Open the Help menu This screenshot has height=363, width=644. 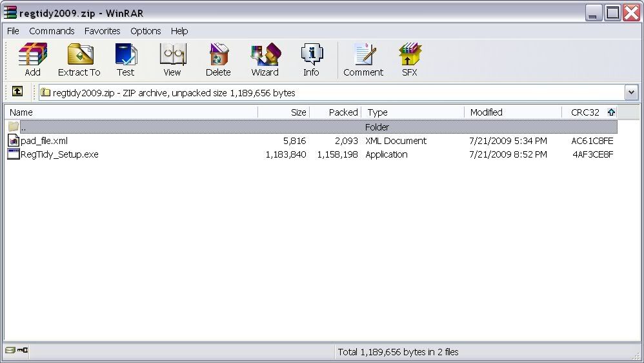[179, 31]
